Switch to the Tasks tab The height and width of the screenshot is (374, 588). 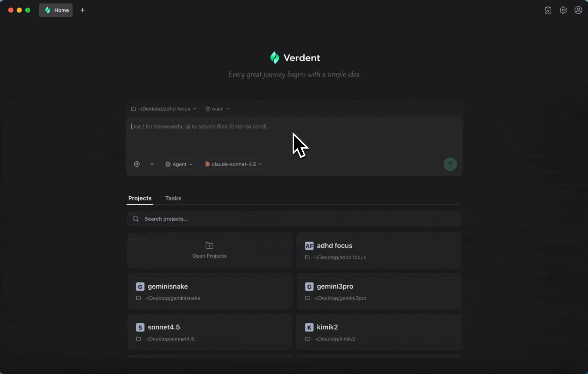pos(173,198)
